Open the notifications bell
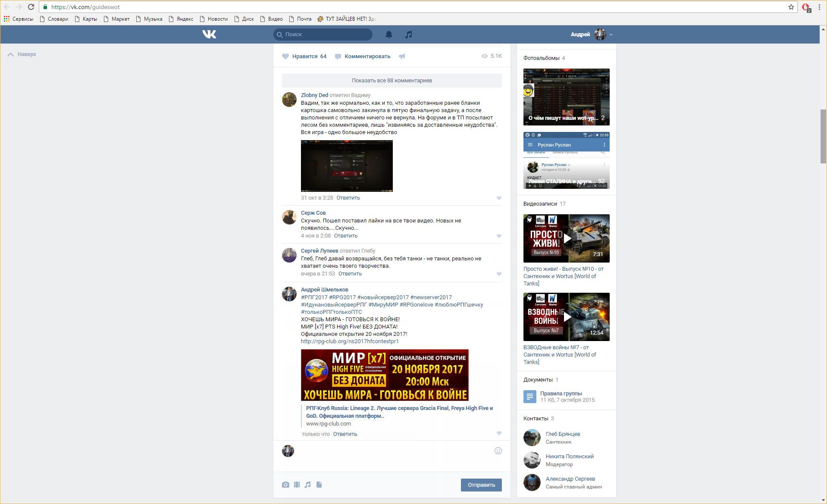This screenshot has height=504, width=827. point(388,34)
